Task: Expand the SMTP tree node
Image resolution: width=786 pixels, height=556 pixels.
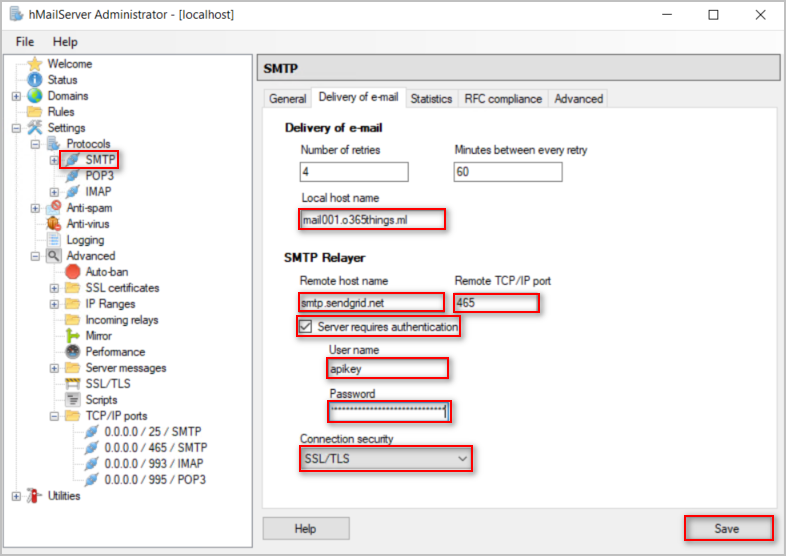Action: (x=54, y=160)
